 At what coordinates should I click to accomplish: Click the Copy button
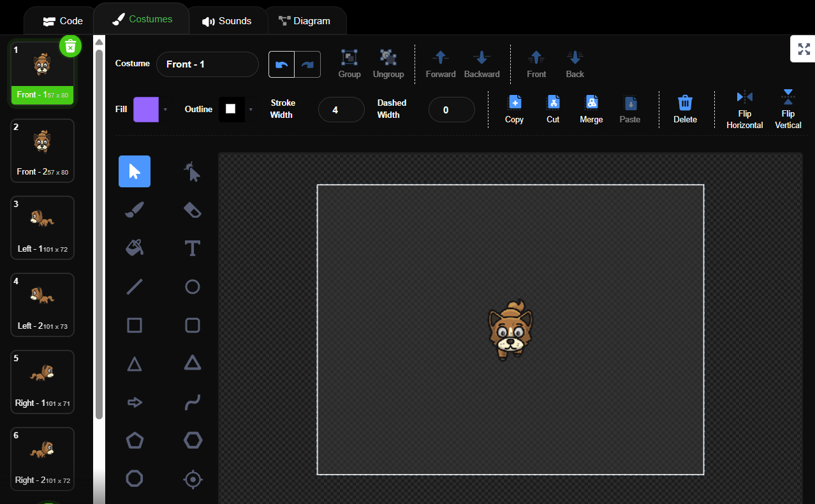coord(514,110)
